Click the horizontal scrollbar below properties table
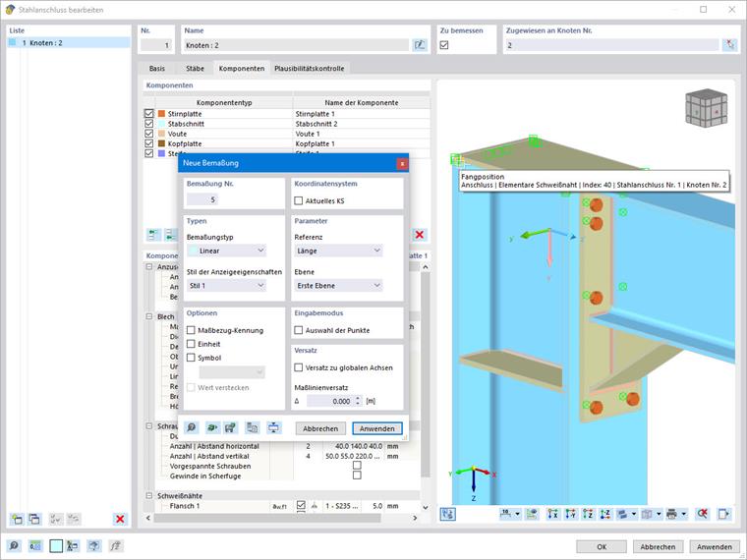Screen dimensions: 747x560 [281, 518]
